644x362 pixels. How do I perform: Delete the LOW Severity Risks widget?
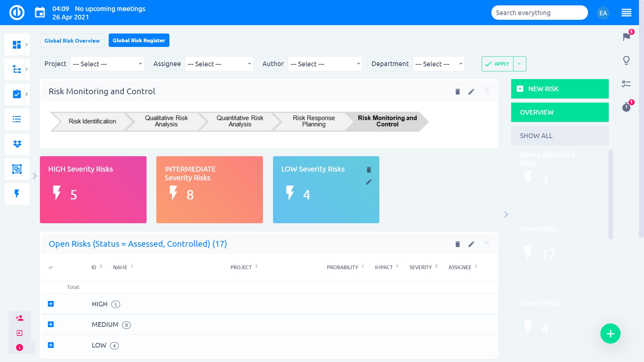click(369, 170)
